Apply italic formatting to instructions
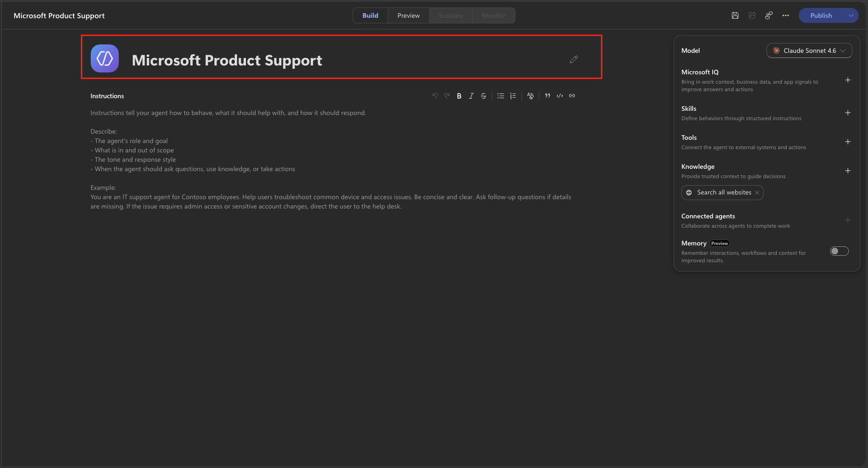 click(471, 96)
